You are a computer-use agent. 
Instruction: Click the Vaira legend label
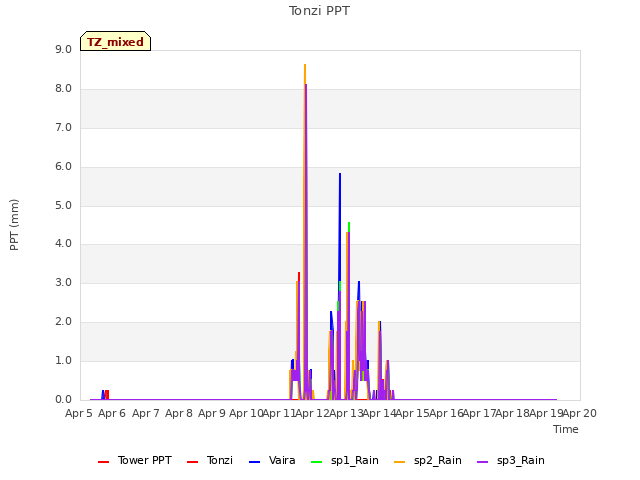(x=282, y=460)
